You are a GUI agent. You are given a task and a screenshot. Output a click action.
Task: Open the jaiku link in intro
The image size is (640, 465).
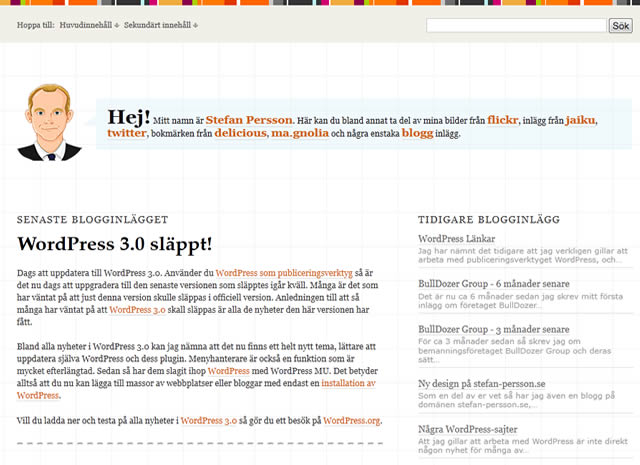[580, 120]
